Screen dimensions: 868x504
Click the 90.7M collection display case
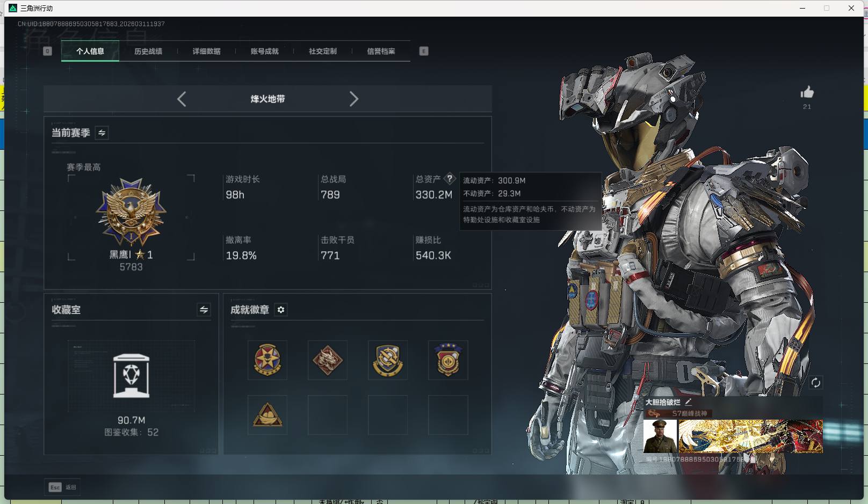[131, 376]
